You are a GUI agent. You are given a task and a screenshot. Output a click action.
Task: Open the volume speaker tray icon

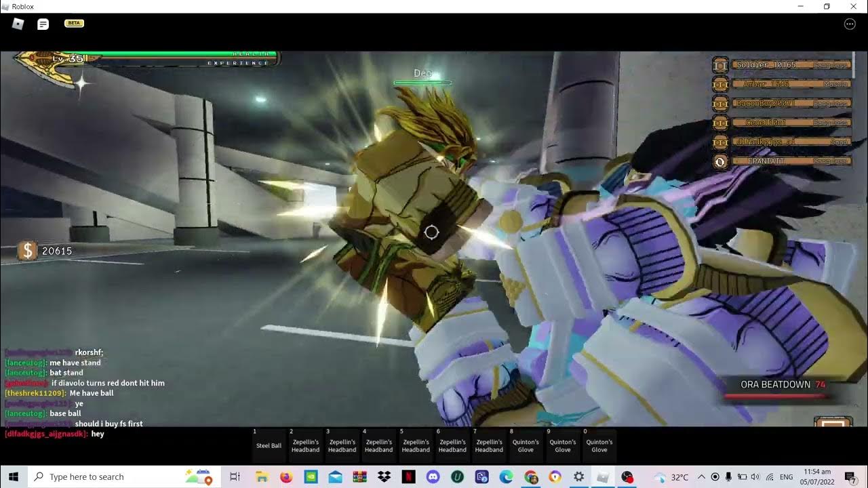(755, 476)
